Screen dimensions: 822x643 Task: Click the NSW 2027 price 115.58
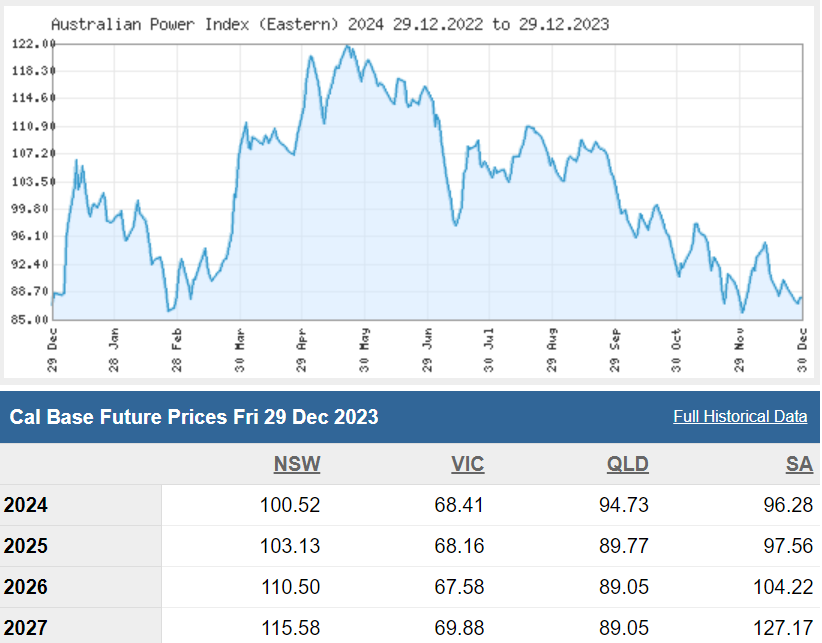point(288,628)
